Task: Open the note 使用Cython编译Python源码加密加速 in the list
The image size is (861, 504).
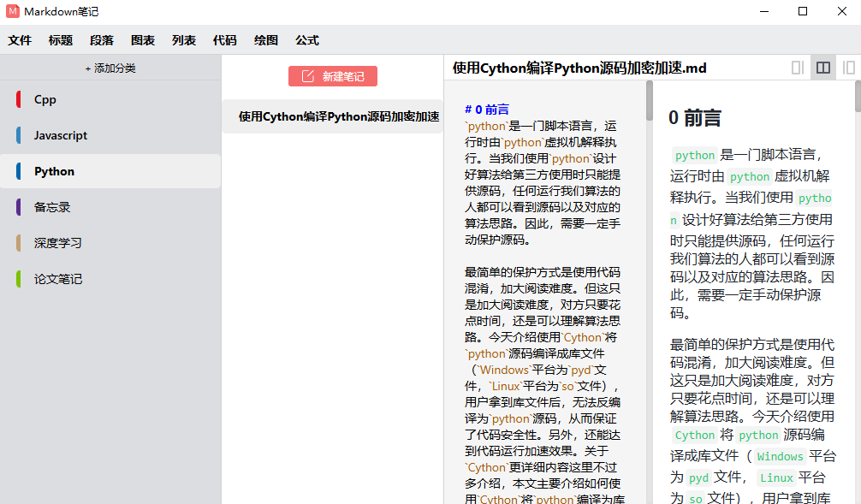Action: click(333, 116)
